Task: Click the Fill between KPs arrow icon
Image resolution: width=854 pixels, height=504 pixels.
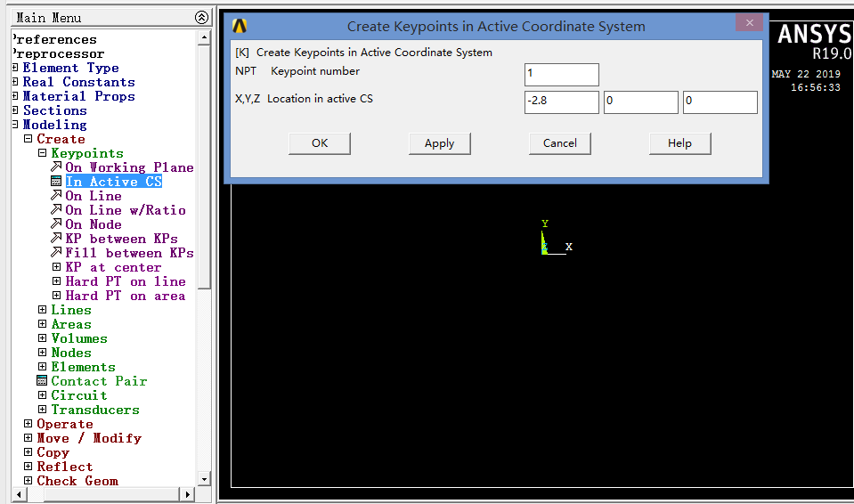Action: pyautogui.click(x=56, y=252)
